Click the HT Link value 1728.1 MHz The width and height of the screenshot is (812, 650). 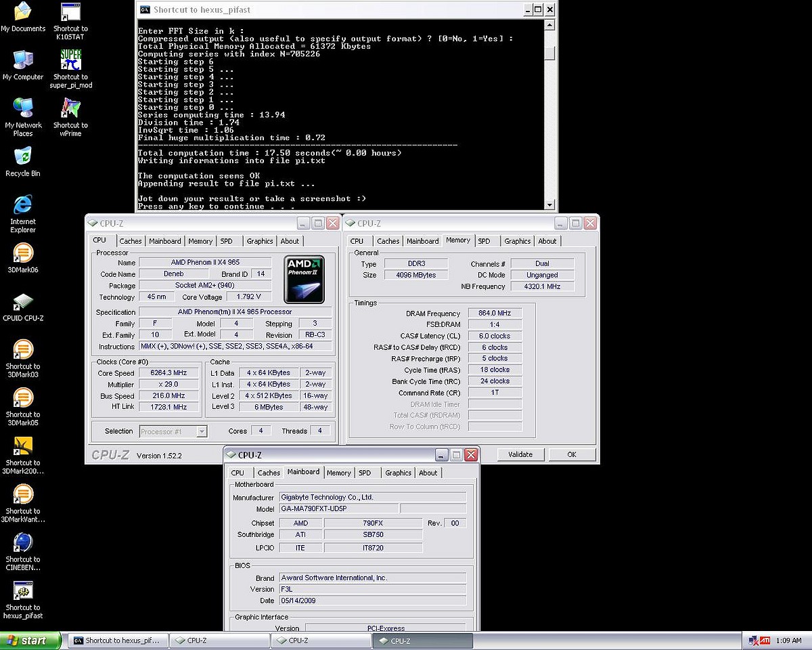168,407
